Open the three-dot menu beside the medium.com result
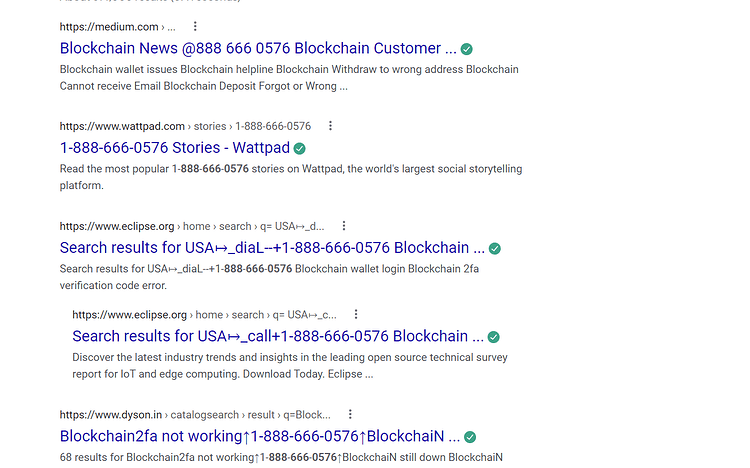The width and height of the screenshot is (750, 468). point(195,26)
